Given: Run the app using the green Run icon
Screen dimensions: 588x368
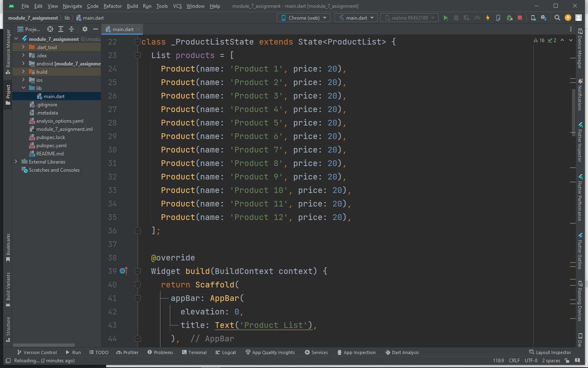Looking at the screenshot, I should pos(446,18).
